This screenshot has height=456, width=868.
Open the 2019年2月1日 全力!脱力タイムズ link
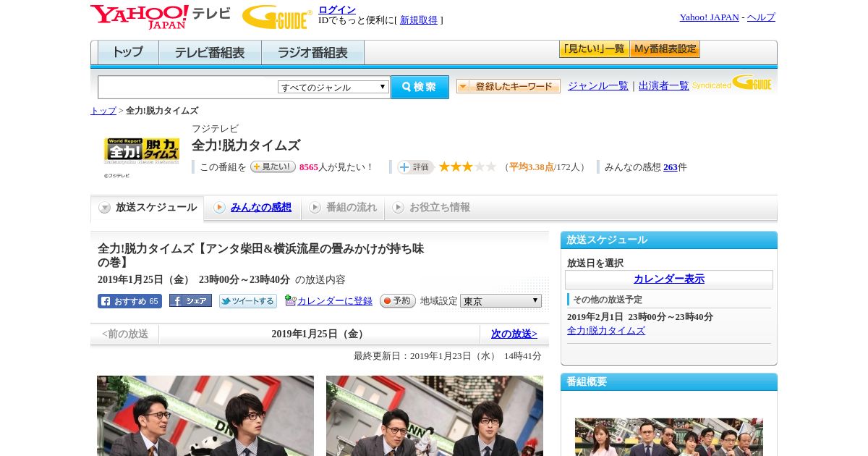[x=606, y=330]
